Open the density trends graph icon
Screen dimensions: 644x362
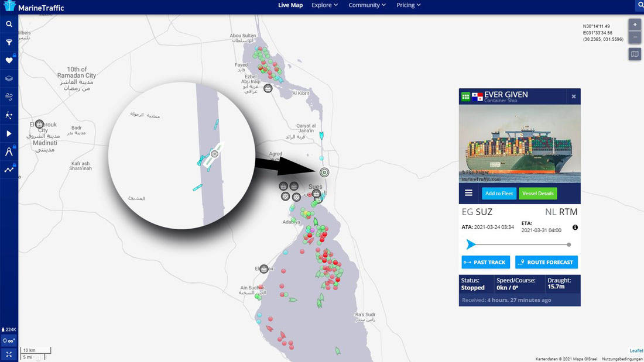coord(9,170)
